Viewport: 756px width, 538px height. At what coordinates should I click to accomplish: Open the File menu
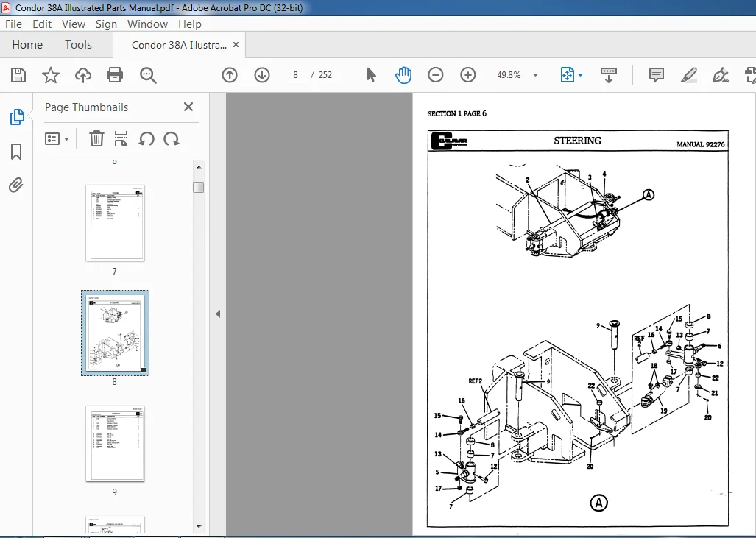13,24
